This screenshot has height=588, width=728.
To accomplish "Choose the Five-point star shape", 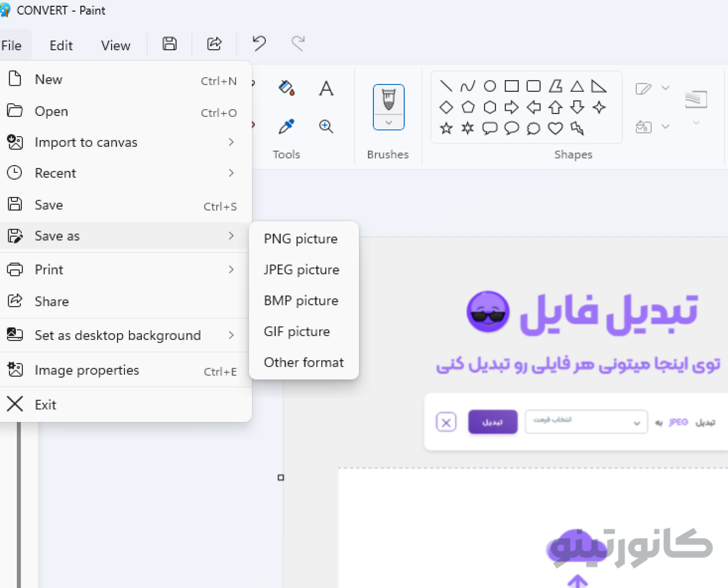I will click(446, 128).
